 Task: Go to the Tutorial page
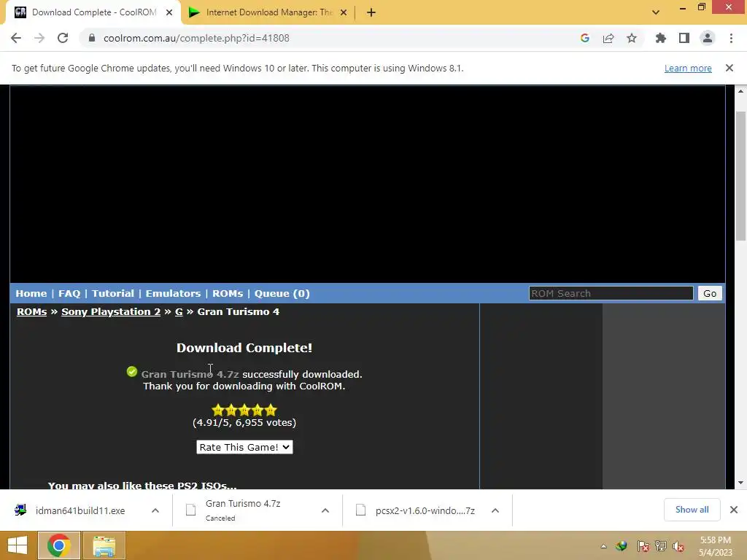tap(113, 293)
